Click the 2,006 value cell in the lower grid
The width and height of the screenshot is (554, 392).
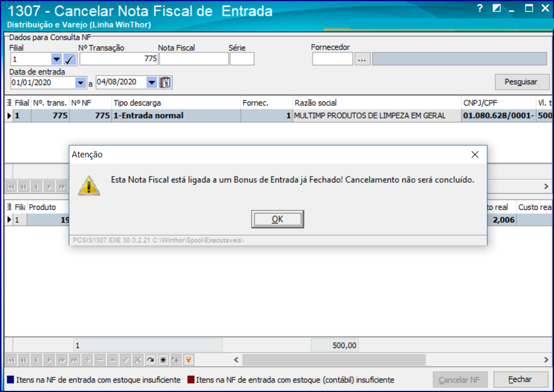pyautogui.click(x=502, y=220)
